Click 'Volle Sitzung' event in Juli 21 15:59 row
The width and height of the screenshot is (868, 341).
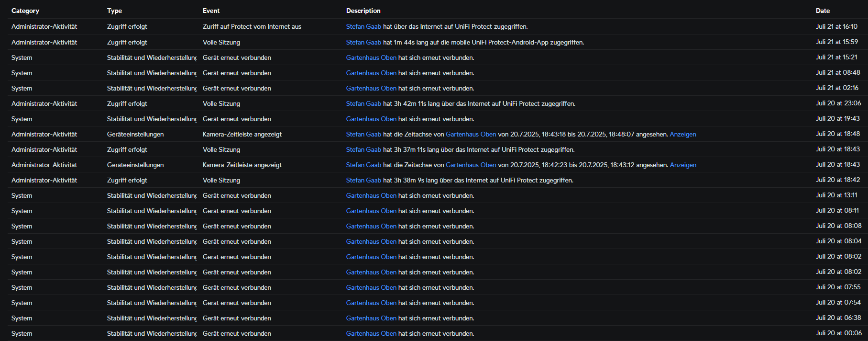[x=221, y=42]
